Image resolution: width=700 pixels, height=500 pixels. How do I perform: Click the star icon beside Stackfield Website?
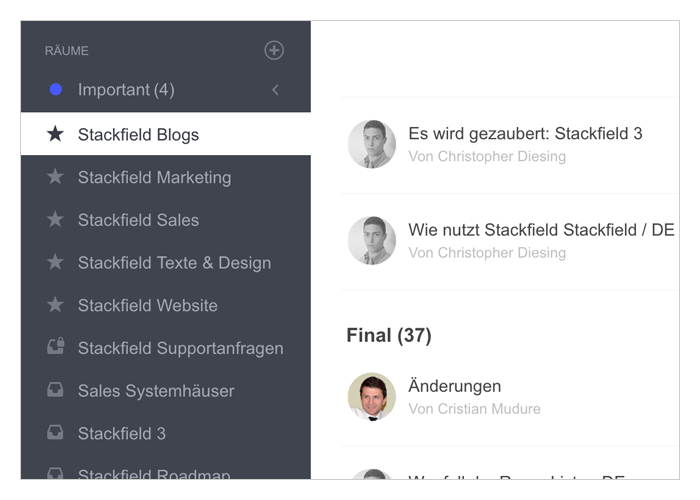tap(55, 305)
